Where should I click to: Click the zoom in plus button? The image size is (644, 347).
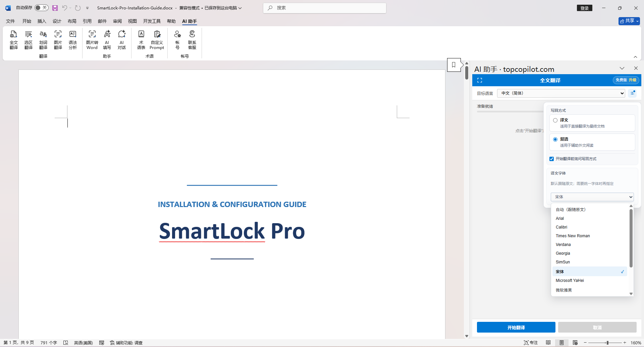click(625, 343)
